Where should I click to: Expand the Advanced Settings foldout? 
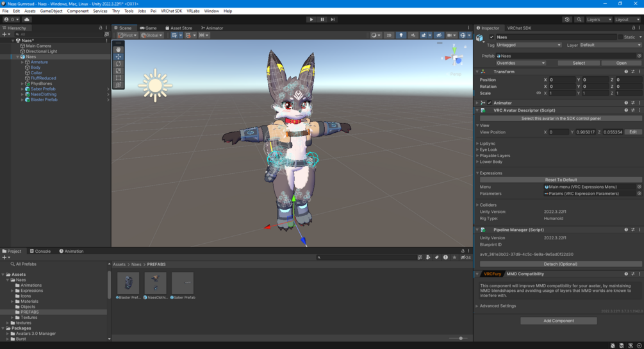click(477, 306)
